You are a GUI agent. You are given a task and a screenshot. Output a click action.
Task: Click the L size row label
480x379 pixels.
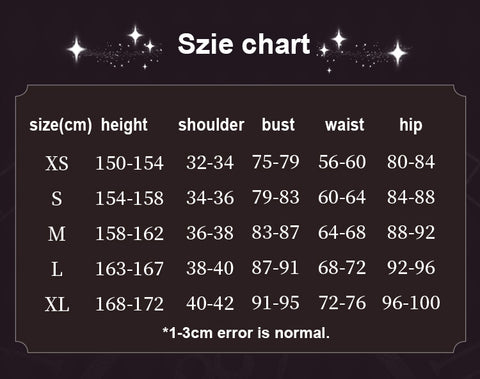point(57,269)
